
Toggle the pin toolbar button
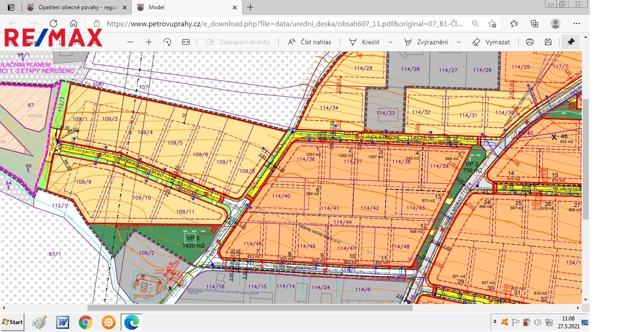pos(571,42)
